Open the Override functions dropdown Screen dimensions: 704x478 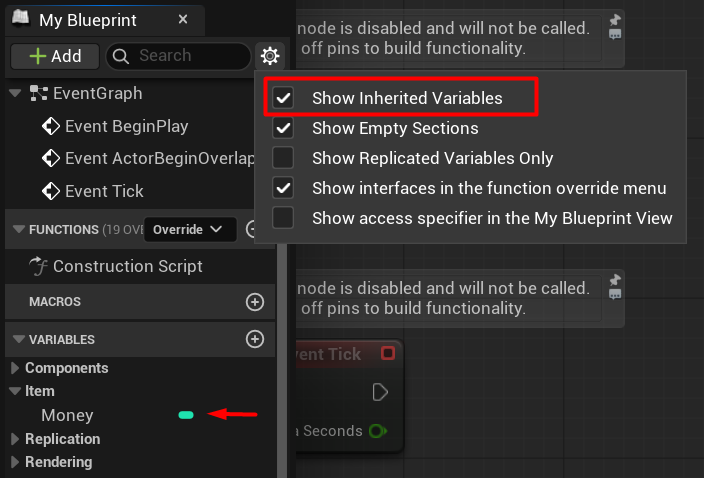coord(190,229)
